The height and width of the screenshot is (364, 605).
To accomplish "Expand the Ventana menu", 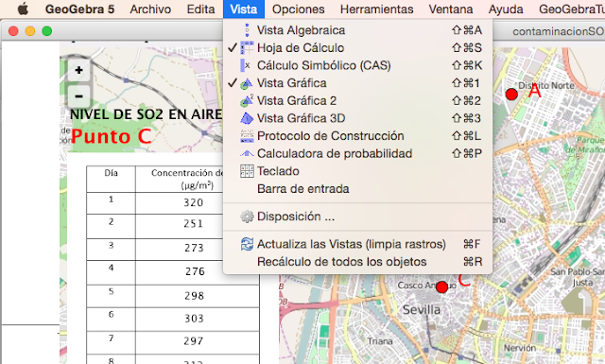I will [451, 9].
